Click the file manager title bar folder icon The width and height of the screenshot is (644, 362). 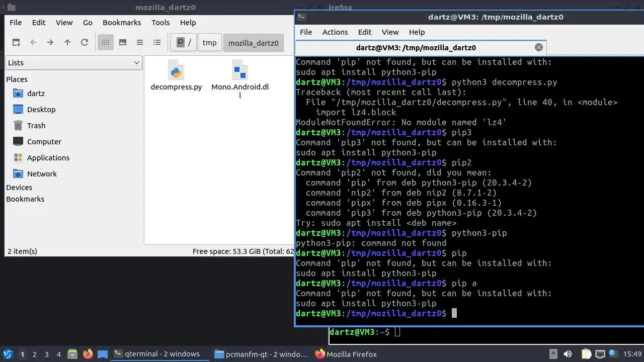[x=11, y=8]
